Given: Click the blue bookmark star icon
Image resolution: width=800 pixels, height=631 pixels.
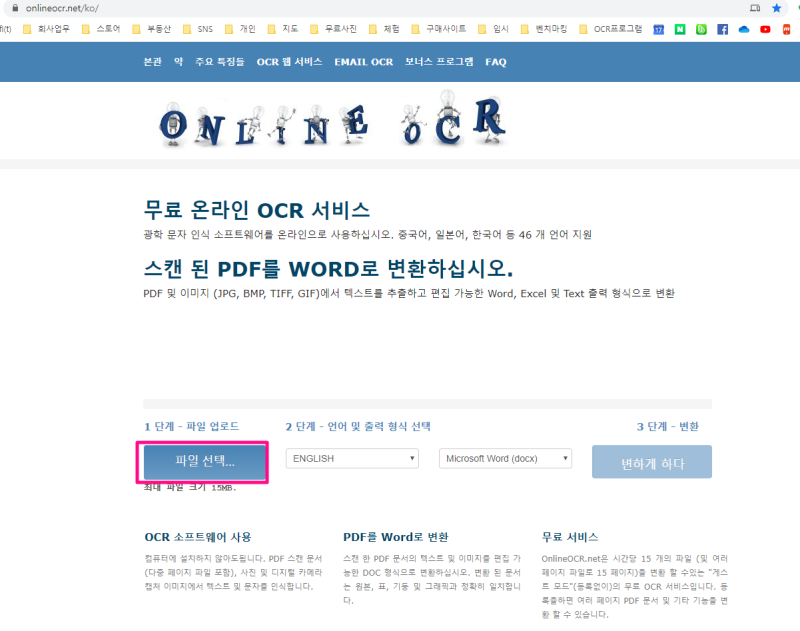Looking at the screenshot, I should point(777,8).
